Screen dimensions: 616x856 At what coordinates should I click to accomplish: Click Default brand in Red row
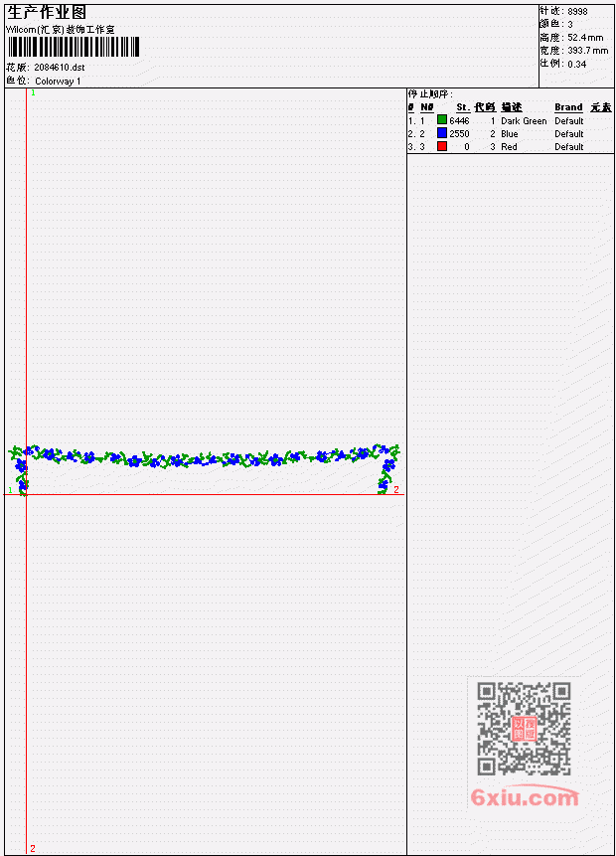569,147
